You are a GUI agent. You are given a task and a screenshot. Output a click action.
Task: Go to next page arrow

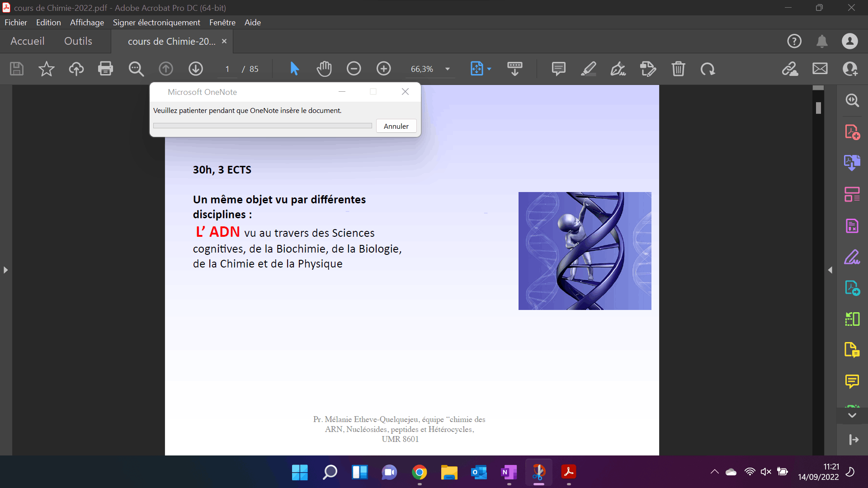pos(195,69)
